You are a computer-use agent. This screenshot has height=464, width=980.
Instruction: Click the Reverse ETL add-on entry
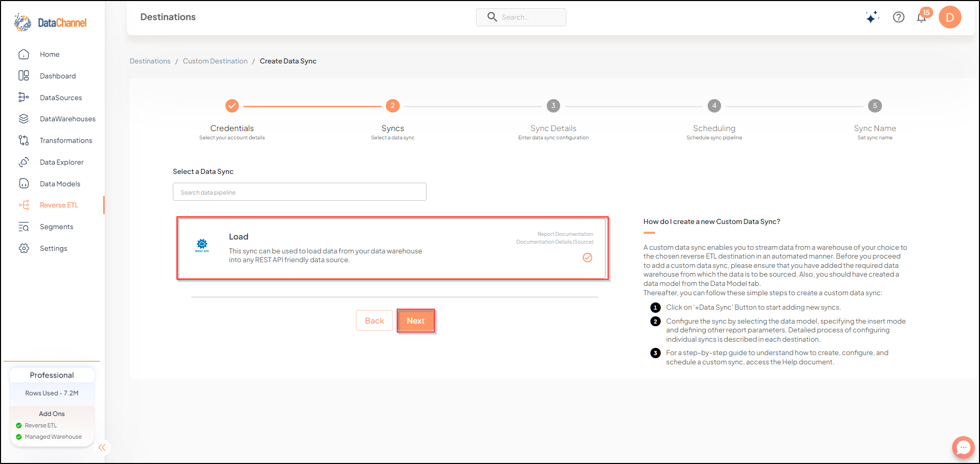click(x=41, y=425)
